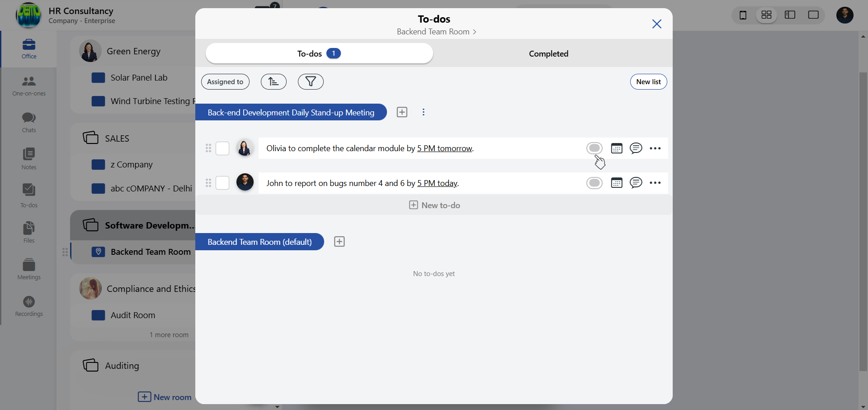Show 1 more room under Compliance
This screenshot has width=868, height=410.
(169, 335)
